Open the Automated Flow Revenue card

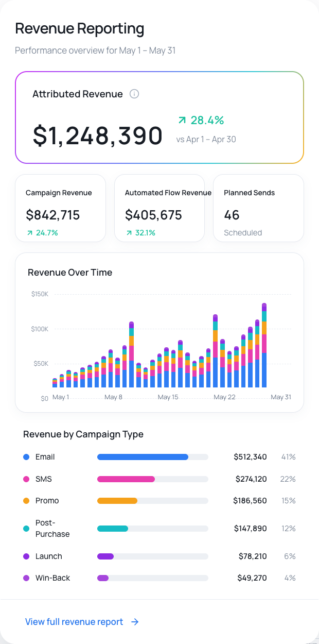pos(159,208)
